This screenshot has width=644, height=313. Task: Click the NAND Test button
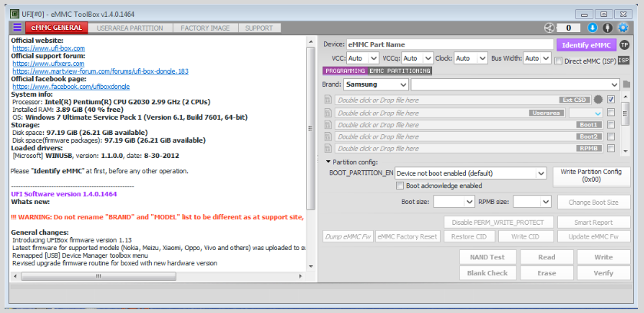(x=487, y=257)
